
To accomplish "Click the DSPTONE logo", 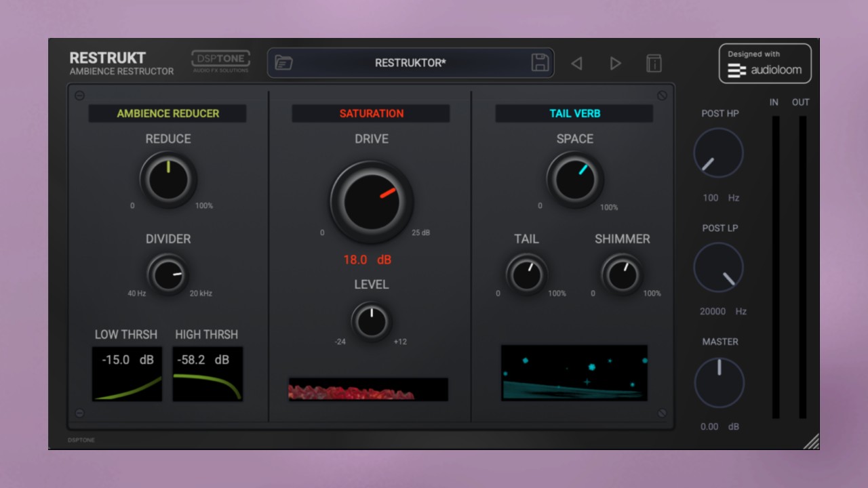I will point(220,60).
